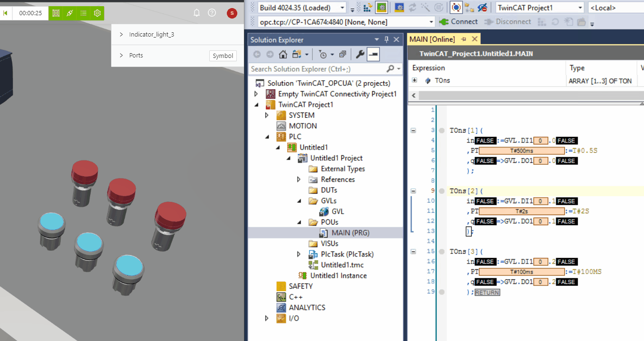Click Properties wrench icon in Solution Explorer
The height and width of the screenshot is (341, 644).
pyautogui.click(x=360, y=54)
